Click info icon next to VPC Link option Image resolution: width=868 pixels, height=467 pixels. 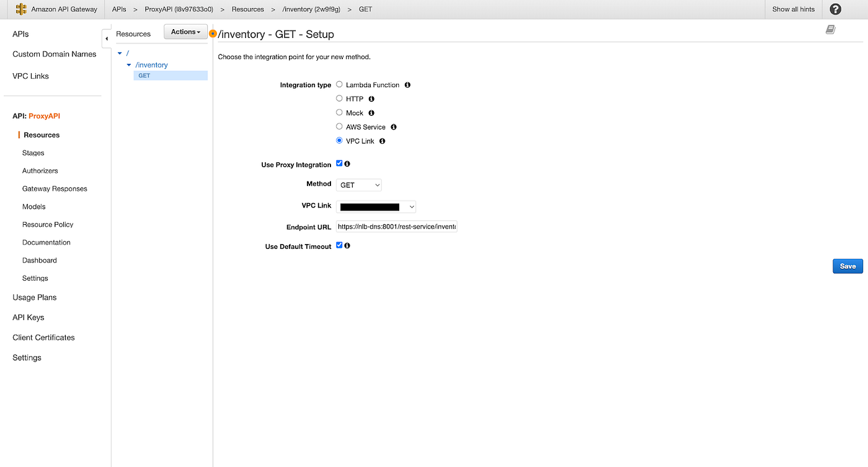click(x=383, y=141)
